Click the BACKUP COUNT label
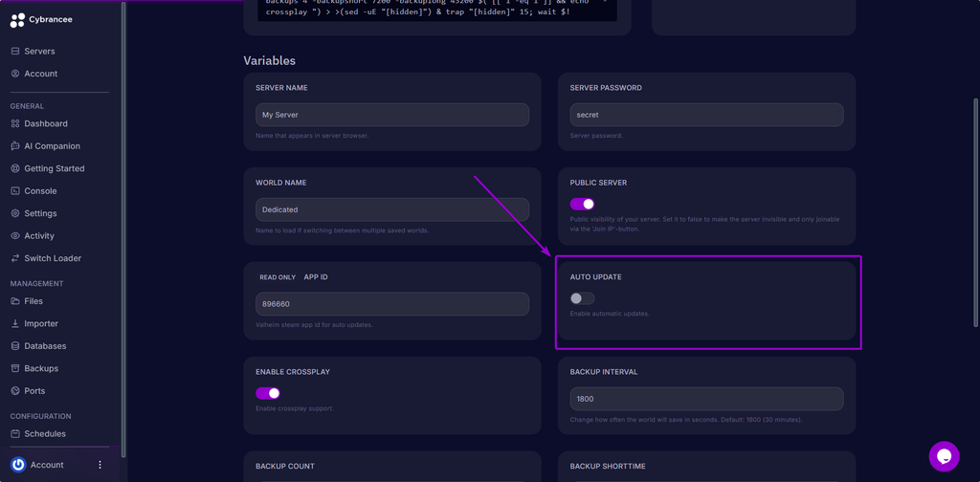This screenshot has height=482, width=980. pos(285,467)
